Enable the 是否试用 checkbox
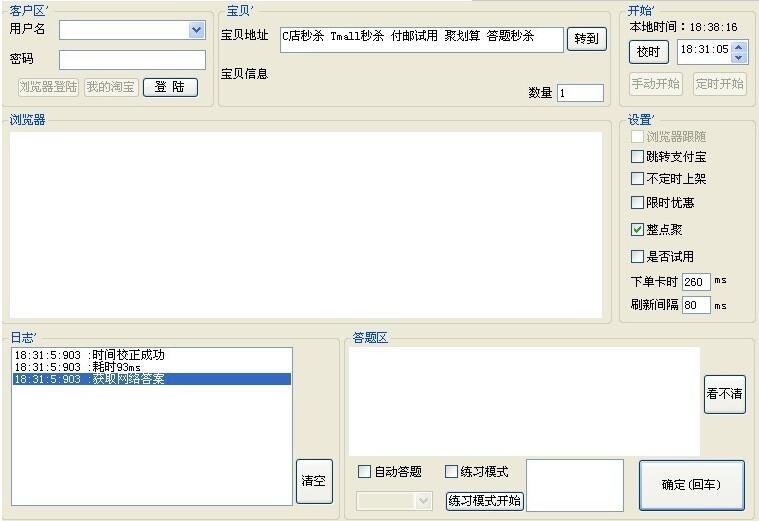This screenshot has height=521, width=759. (638, 256)
